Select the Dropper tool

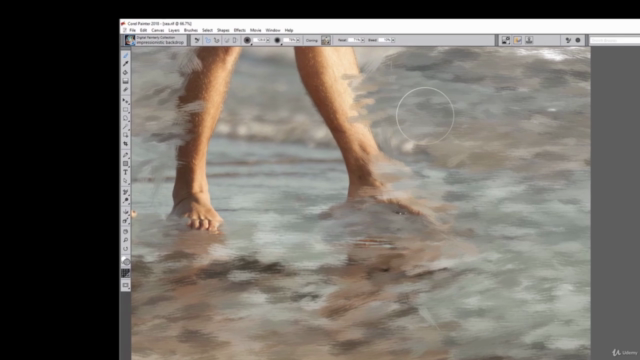[125, 64]
